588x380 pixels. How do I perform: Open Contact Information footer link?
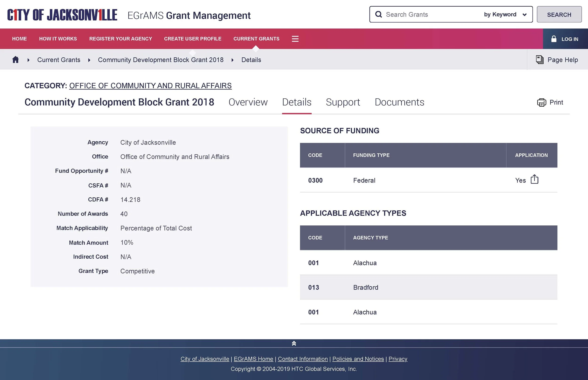point(303,359)
